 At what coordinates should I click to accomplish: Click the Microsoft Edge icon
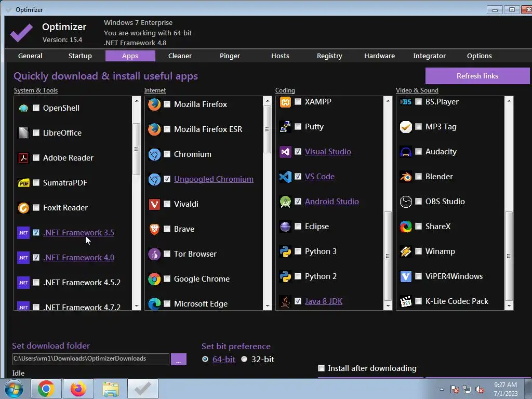coord(154,304)
